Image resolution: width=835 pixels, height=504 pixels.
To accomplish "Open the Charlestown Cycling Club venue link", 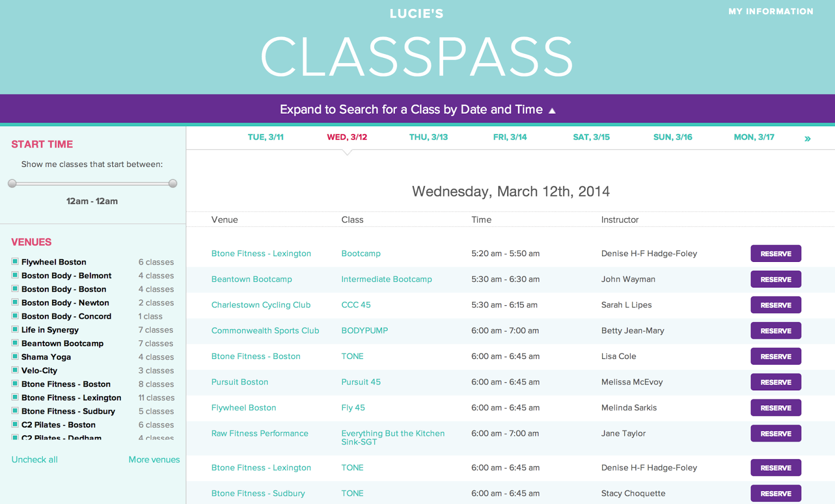I will [261, 305].
